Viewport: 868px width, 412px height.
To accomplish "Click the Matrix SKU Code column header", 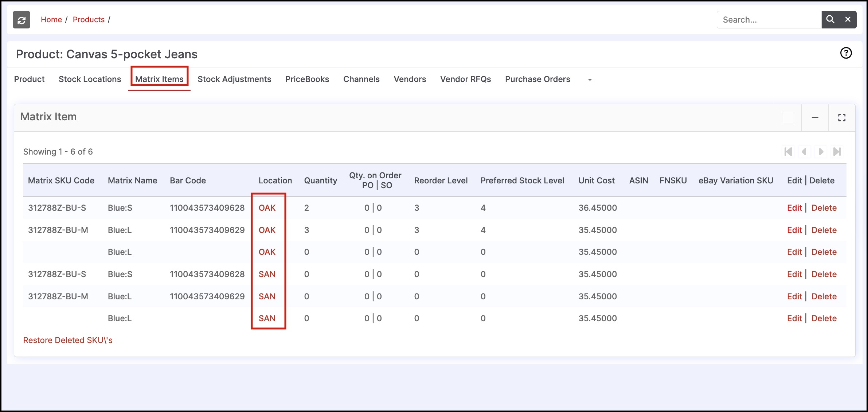I will [61, 180].
